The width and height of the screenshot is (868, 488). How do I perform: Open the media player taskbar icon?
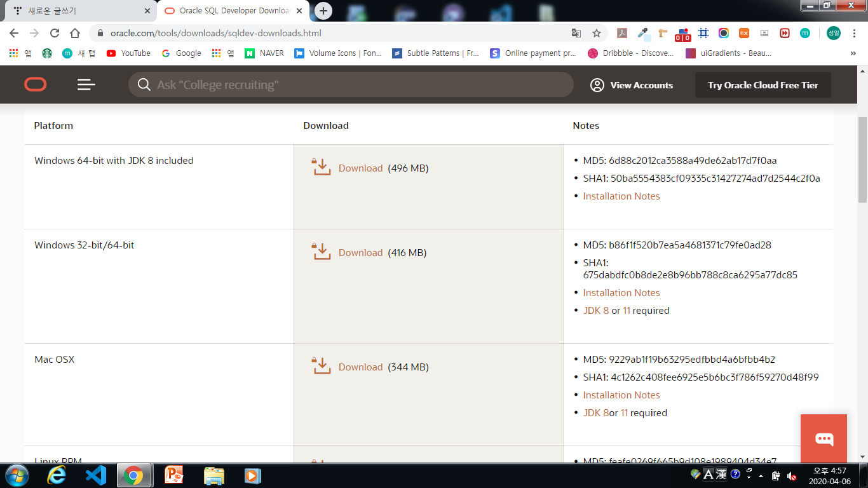(253, 475)
